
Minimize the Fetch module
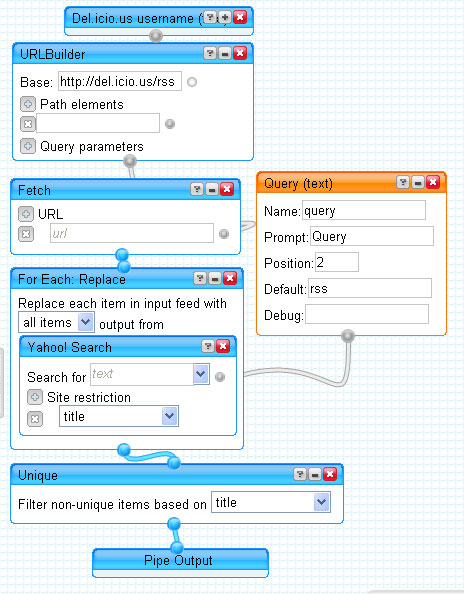212,189
